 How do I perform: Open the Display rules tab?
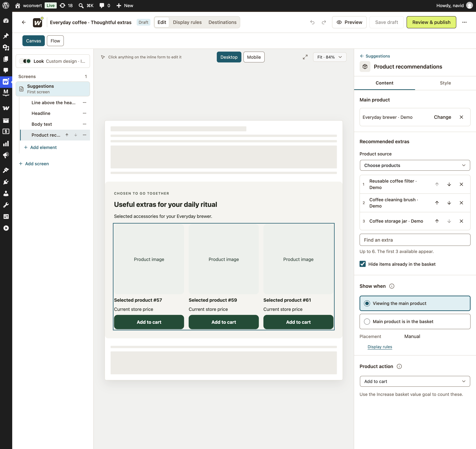coord(187,22)
